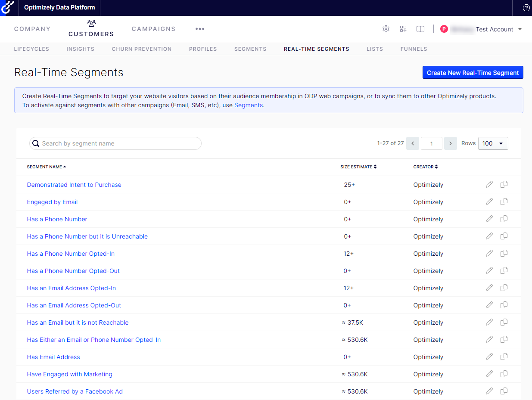Open the settings gear icon
The height and width of the screenshot is (400, 532).
point(386,29)
